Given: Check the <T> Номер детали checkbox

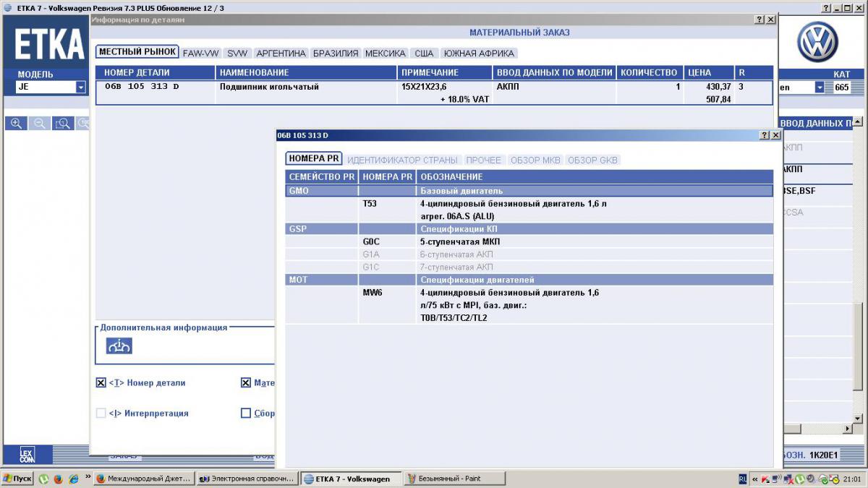Looking at the screenshot, I should 101,383.
